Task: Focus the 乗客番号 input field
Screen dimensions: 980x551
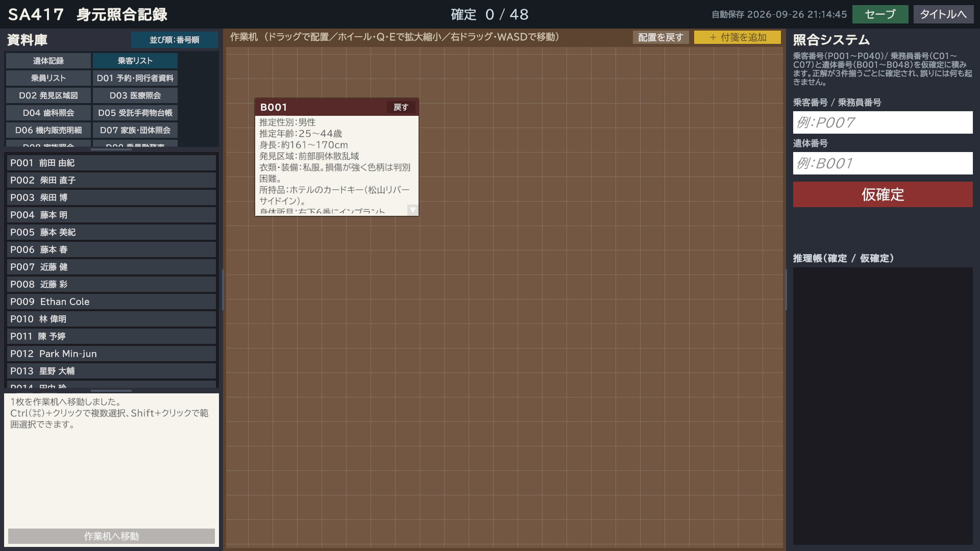Action: 883,122
